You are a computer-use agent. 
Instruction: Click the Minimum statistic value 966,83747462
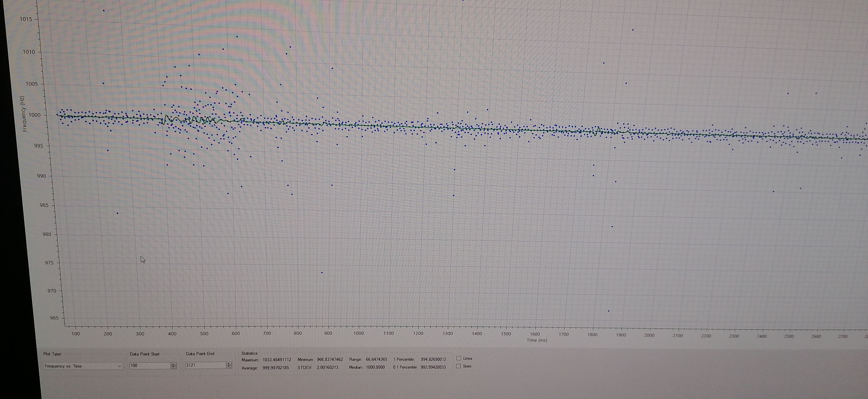pyautogui.click(x=330, y=360)
